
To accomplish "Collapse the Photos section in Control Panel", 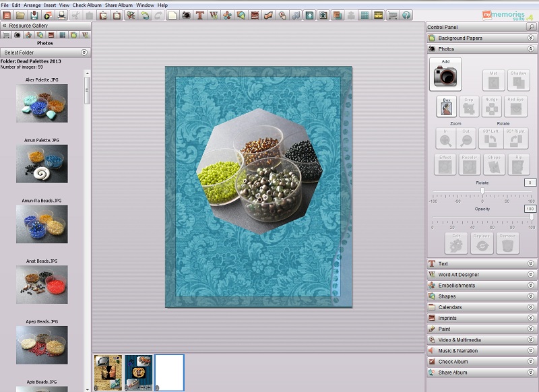I will (531, 49).
